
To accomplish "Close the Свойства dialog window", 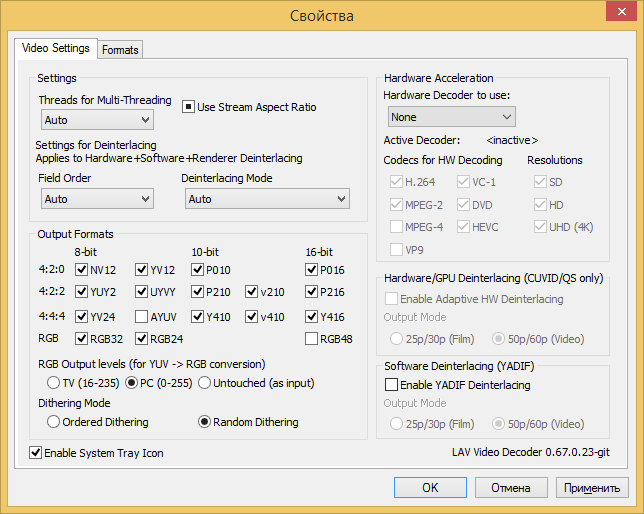I will (621, 11).
